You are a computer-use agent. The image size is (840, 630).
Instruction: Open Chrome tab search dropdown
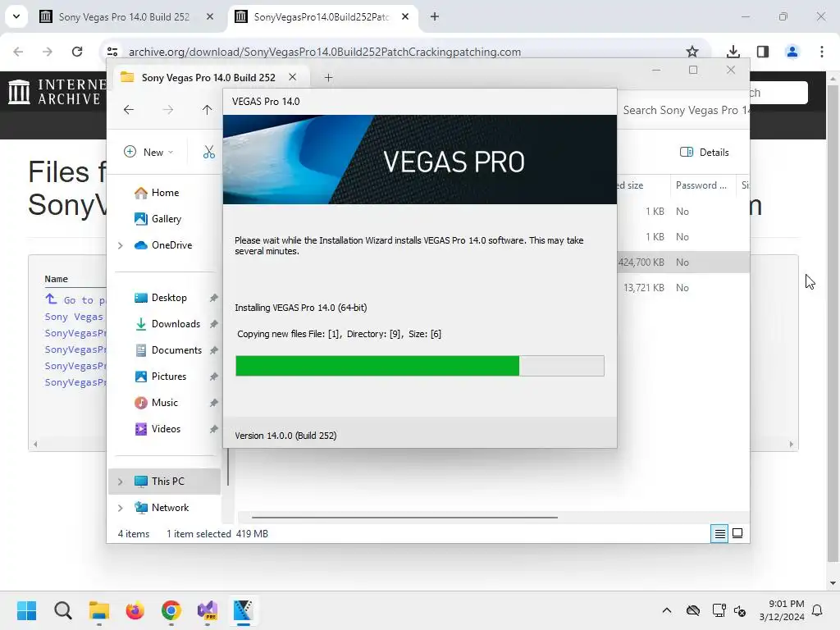(16, 16)
